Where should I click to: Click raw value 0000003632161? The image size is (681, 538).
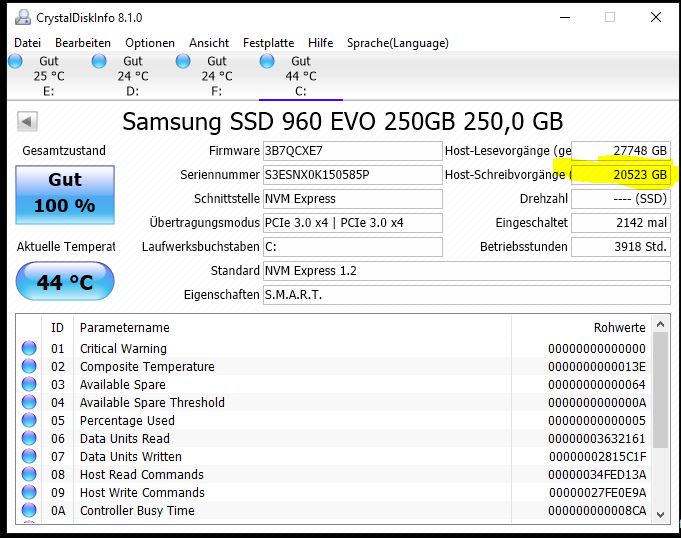pyautogui.click(x=597, y=439)
